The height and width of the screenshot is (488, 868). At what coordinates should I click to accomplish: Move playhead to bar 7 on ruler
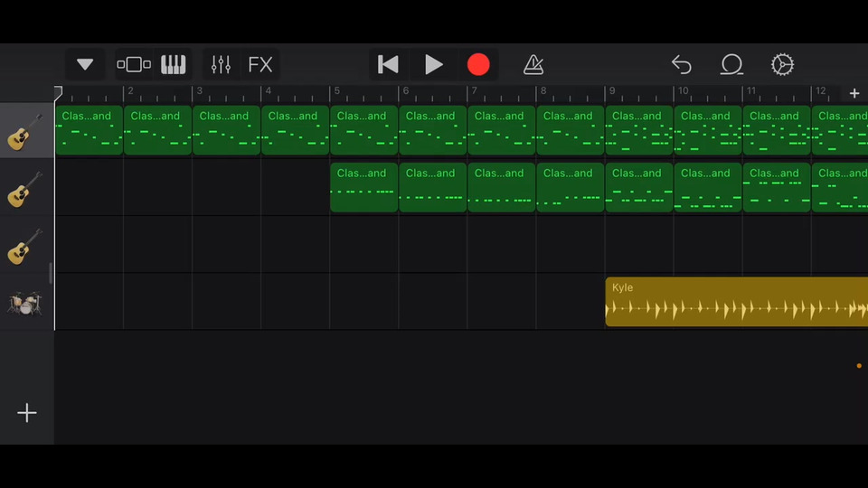coord(474,90)
